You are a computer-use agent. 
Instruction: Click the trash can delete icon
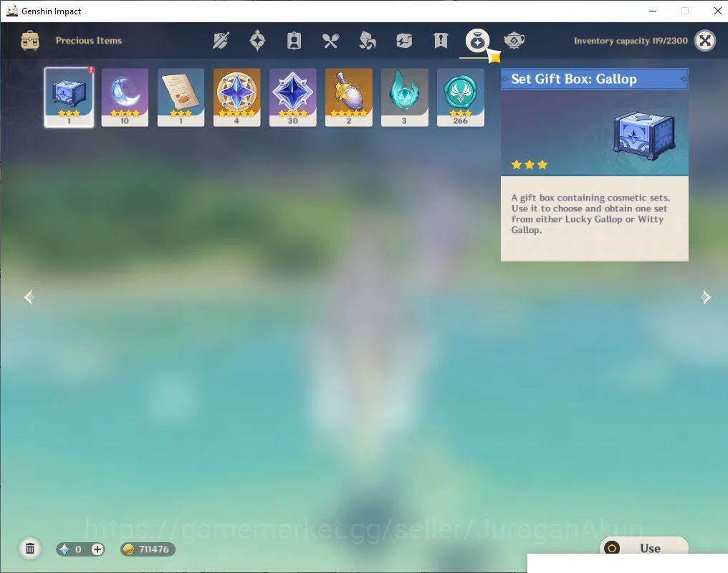coord(30,549)
